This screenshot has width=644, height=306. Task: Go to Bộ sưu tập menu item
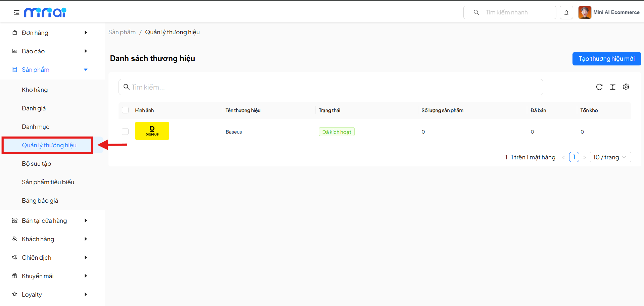coord(36,164)
